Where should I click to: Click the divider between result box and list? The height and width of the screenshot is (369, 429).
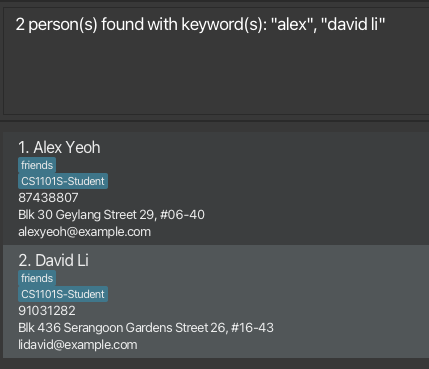(214, 121)
